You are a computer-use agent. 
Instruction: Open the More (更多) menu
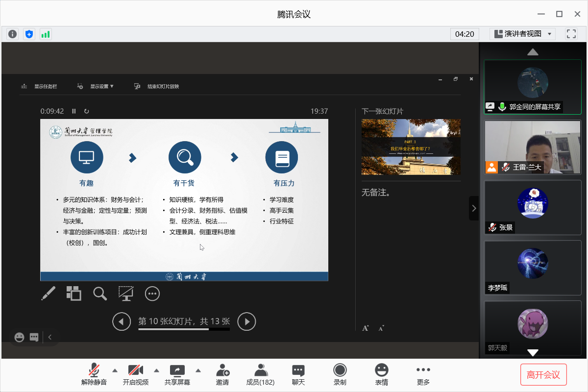coord(423,374)
